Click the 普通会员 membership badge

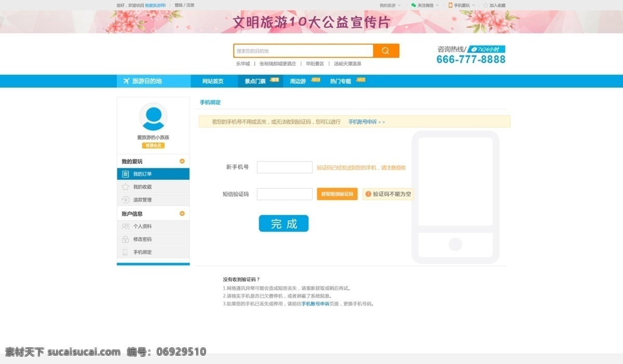(153, 145)
